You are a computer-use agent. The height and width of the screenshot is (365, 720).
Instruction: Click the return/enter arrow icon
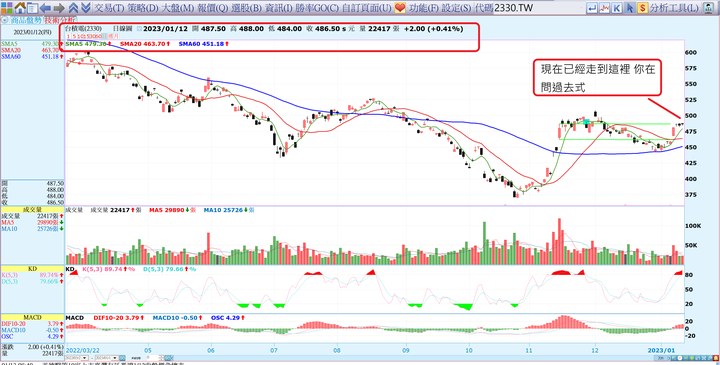[x=592, y=8]
